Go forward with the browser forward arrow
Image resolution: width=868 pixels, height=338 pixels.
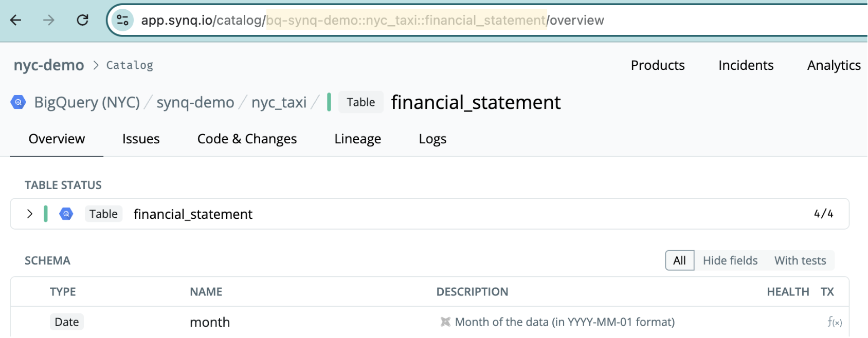coord(49,20)
